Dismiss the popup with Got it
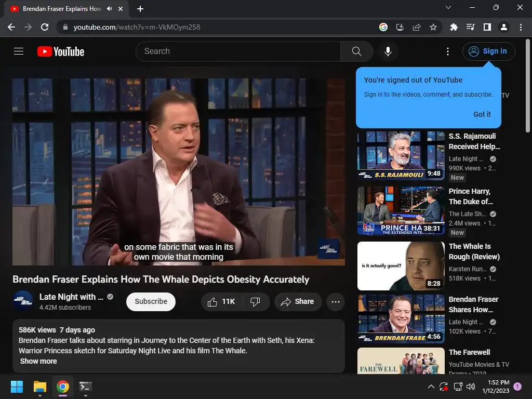 coord(482,114)
